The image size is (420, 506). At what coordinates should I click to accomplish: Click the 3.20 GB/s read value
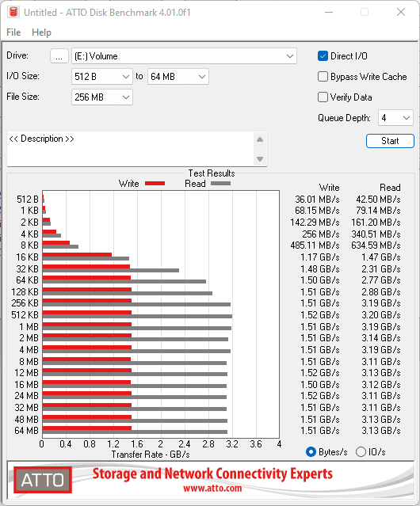pyautogui.click(x=381, y=314)
